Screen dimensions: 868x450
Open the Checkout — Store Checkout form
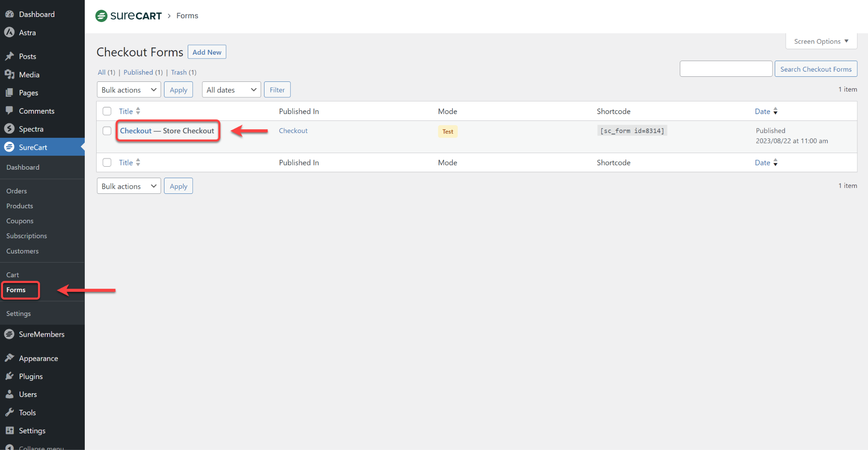click(167, 131)
